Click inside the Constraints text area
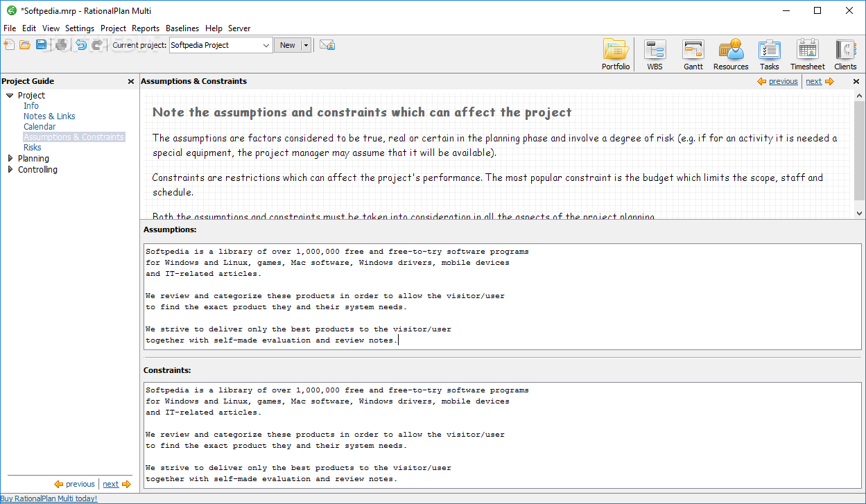This screenshot has width=866, height=504. click(503, 435)
